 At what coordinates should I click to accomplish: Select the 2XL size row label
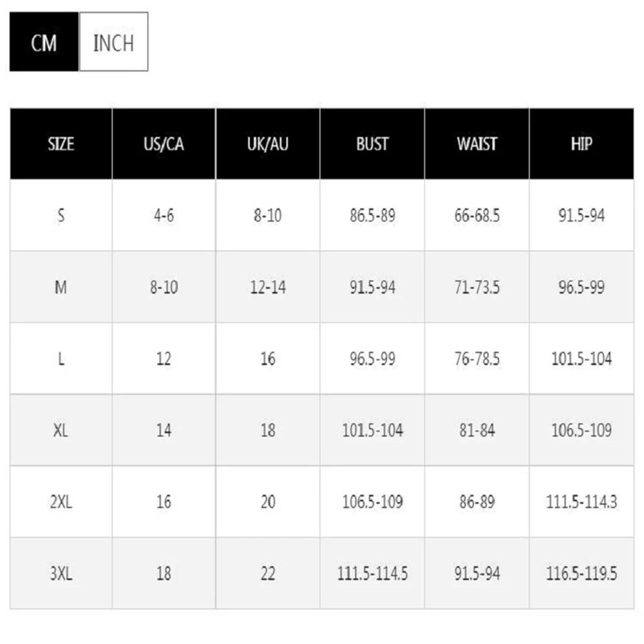(x=61, y=502)
